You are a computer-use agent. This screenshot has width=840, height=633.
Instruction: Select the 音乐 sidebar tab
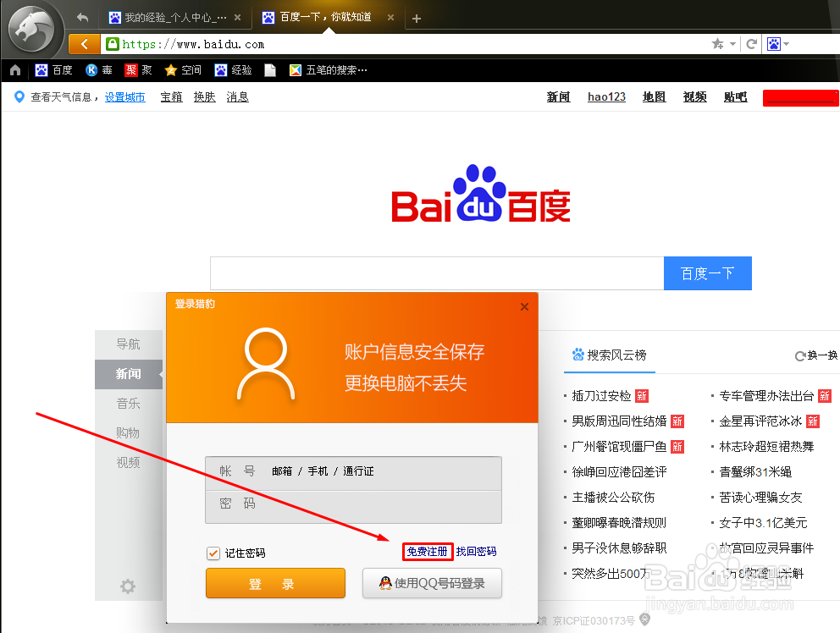pos(129,404)
